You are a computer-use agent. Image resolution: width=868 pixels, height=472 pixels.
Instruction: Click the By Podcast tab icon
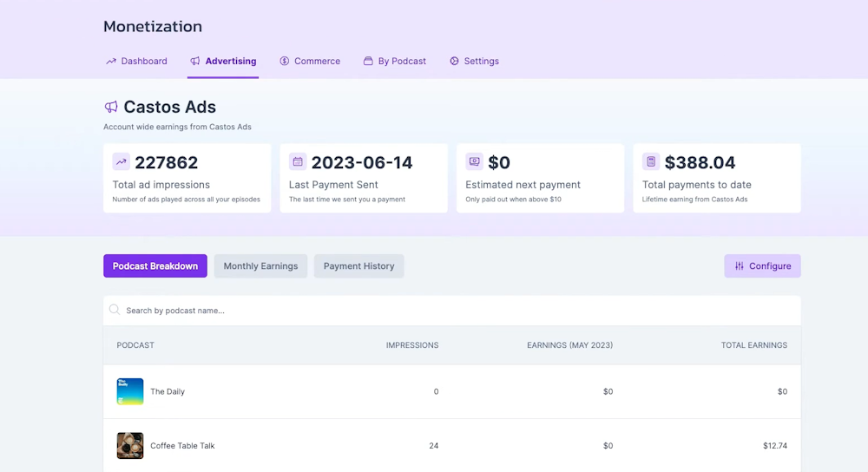[x=368, y=61]
